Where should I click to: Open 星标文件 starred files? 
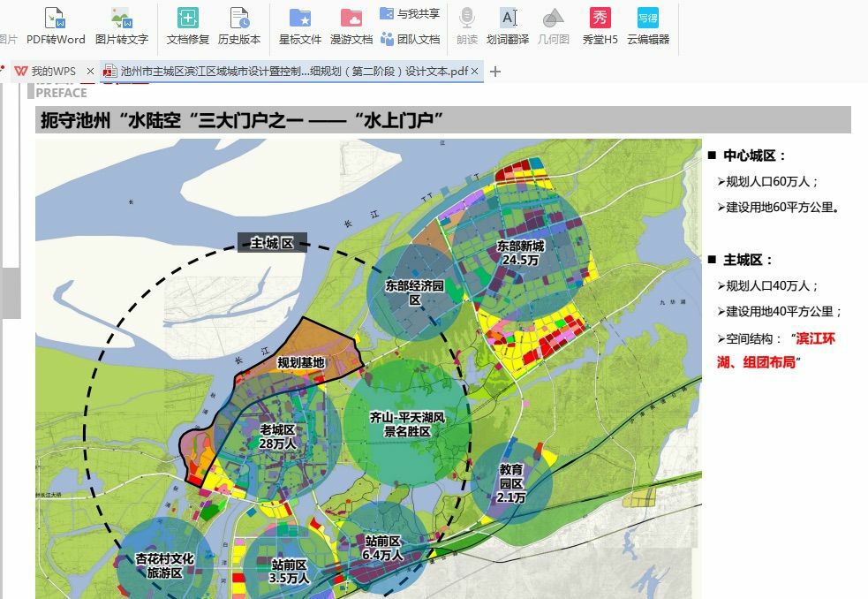point(300,26)
